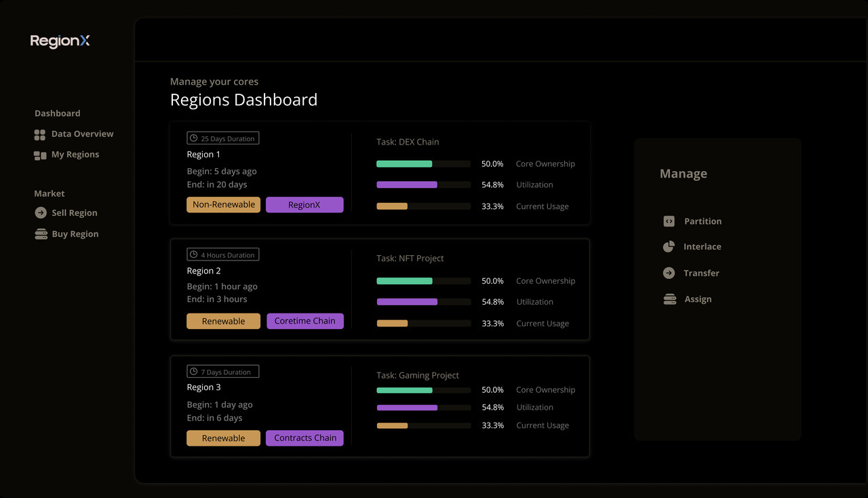Click Task: Gaming Project label
This screenshot has width=868, height=498.
pyautogui.click(x=418, y=375)
